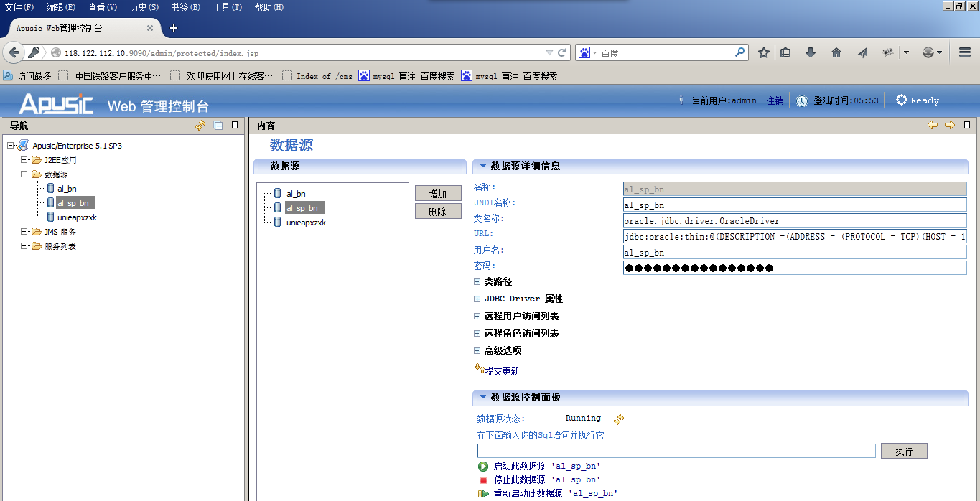Open 中国铁路客户服务中 bookmark
Image resolution: width=980 pixels, height=501 pixels.
[110, 76]
